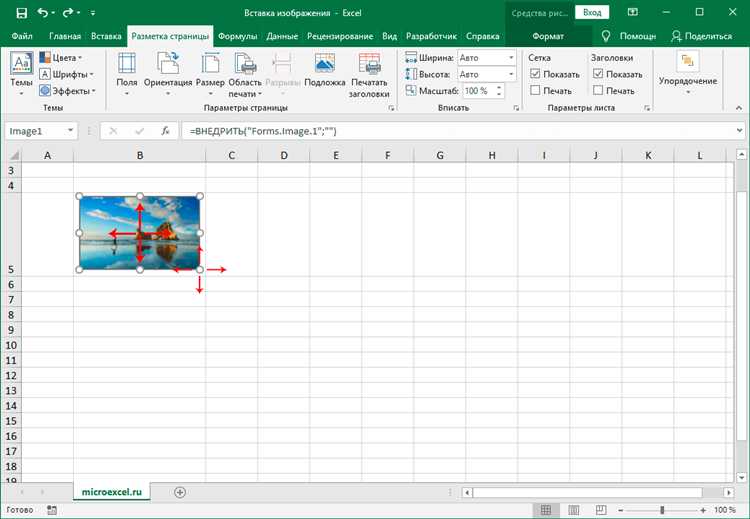Toggle Заголовки Печать headings checkbox
The height and width of the screenshot is (519, 750).
click(x=598, y=90)
